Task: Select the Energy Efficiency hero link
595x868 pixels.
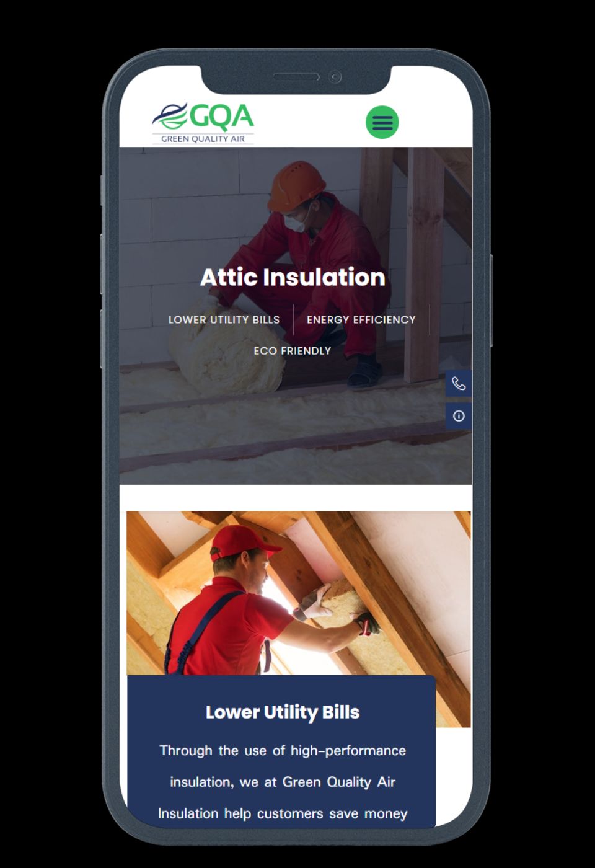Action: pyautogui.click(x=361, y=320)
